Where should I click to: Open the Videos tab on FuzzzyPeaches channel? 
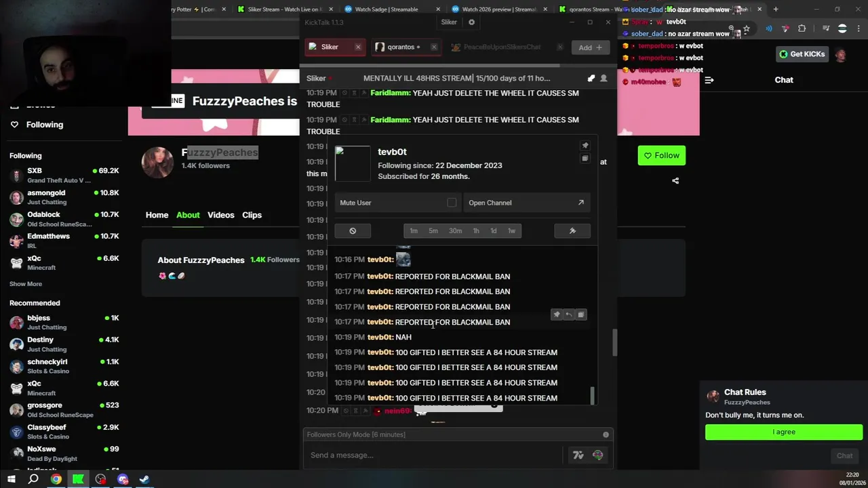(220, 215)
